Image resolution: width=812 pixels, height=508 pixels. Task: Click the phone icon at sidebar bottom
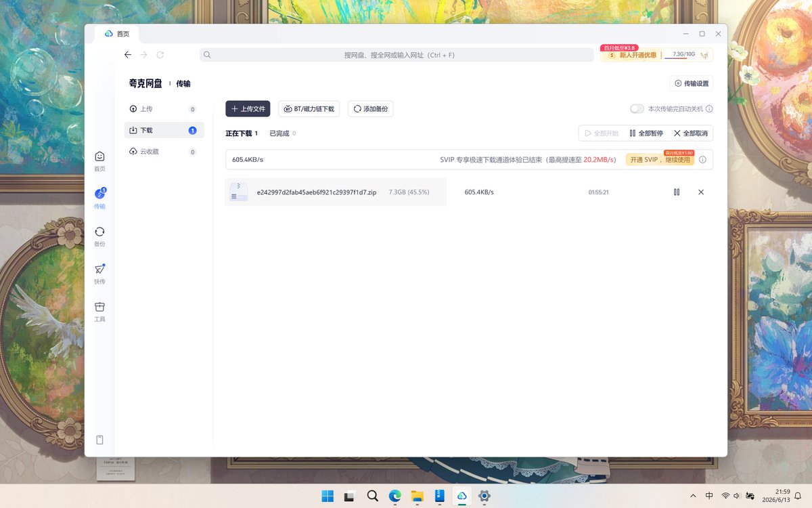(x=99, y=440)
